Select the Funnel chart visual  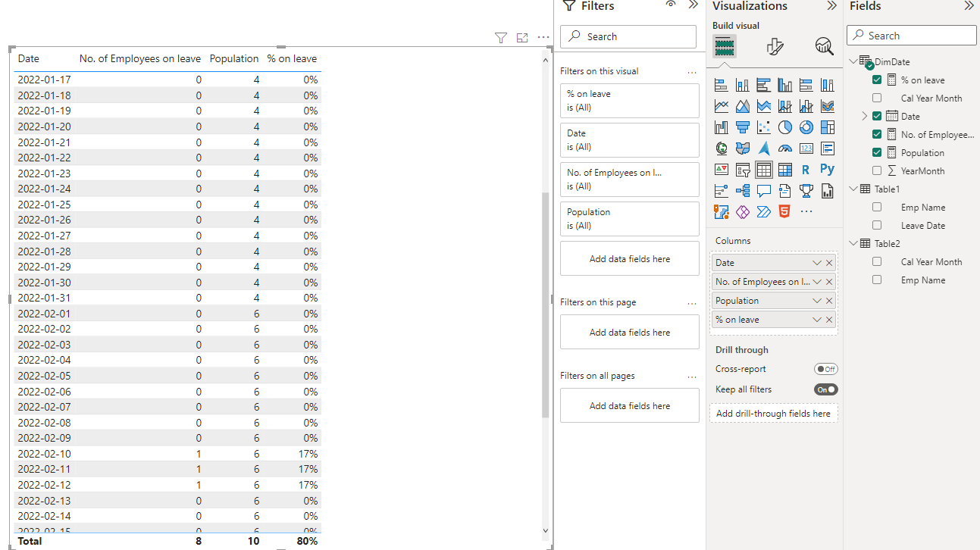click(743, 127)
